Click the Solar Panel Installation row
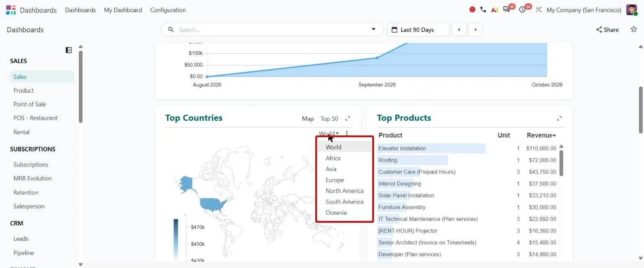Viewport: 644px width, 268px height. [x=467, y=195]
